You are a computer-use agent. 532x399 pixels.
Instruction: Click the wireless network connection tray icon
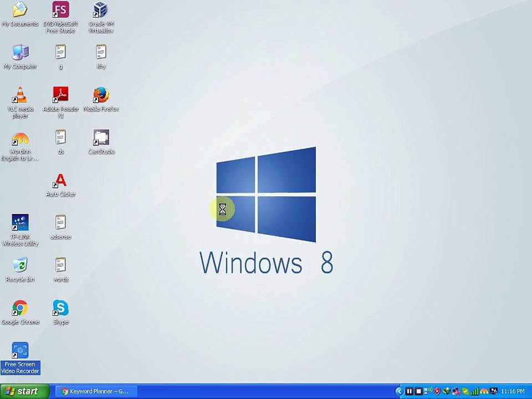[428, 391]
